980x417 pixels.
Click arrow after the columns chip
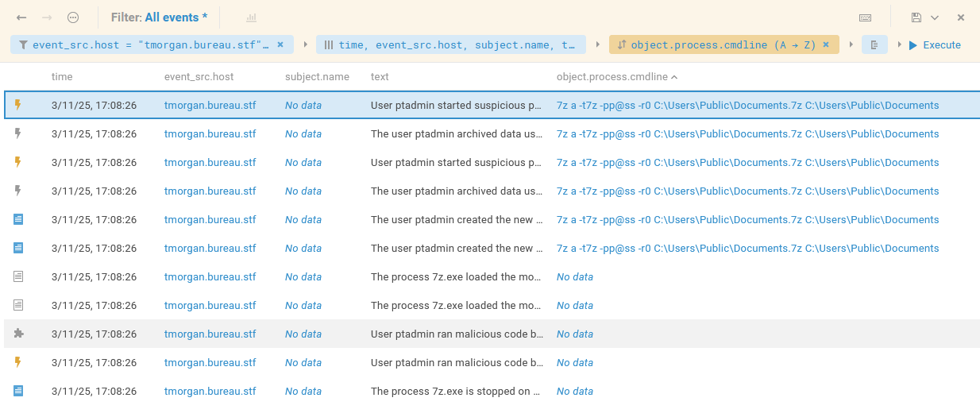(x=598, y=44)
